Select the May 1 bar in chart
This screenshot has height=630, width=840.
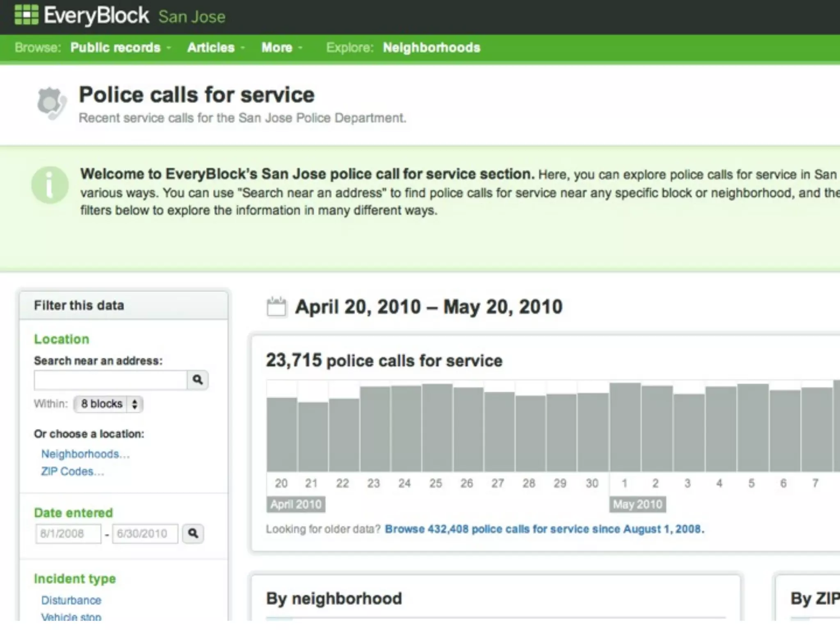click(625, 427)
